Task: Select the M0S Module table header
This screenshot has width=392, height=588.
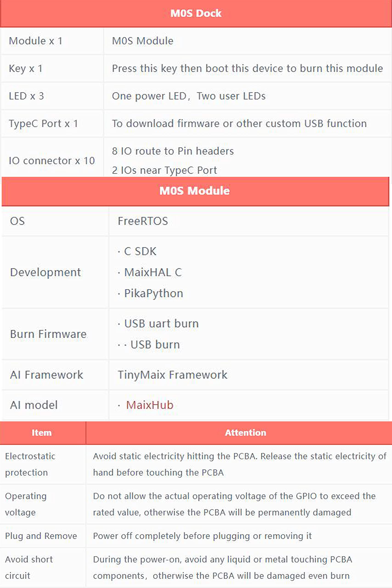Action: (195, 191)
